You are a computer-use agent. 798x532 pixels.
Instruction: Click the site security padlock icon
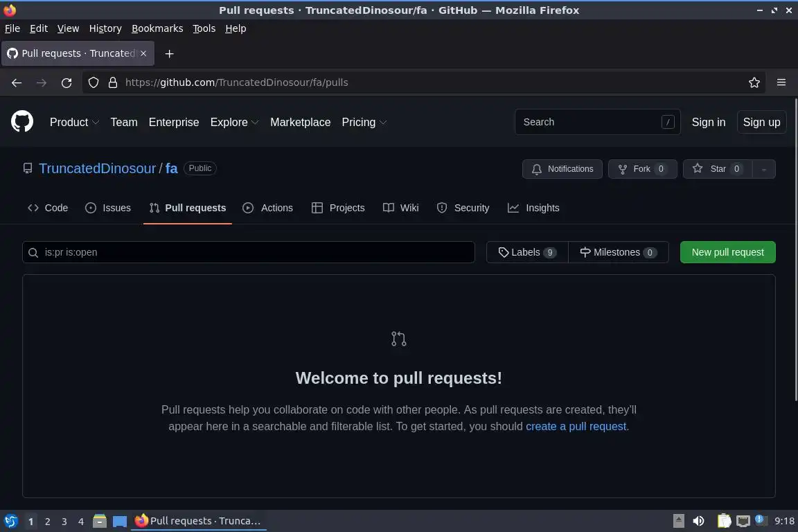[x=113, y=82]
